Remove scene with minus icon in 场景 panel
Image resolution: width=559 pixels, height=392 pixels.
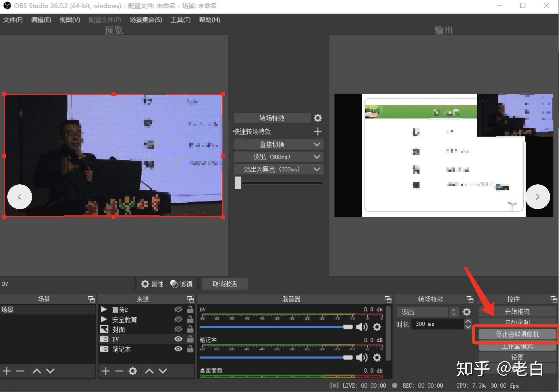(x=20, y=371)
